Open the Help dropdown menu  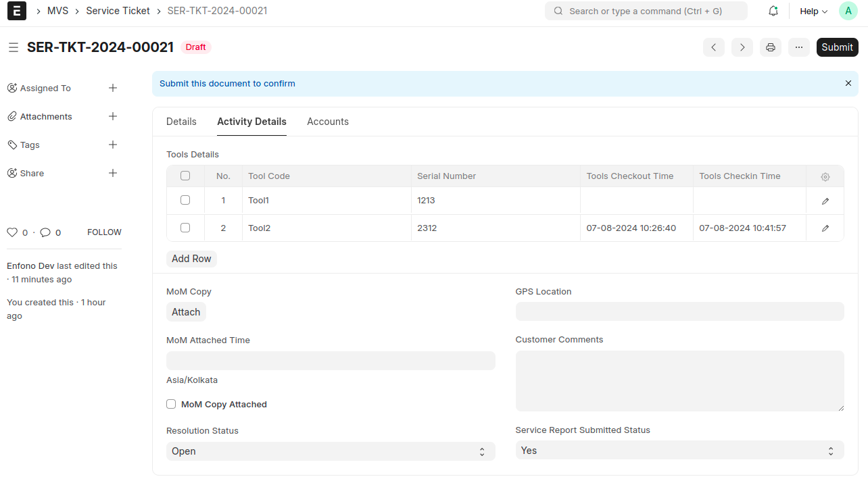tap(813, 11)
